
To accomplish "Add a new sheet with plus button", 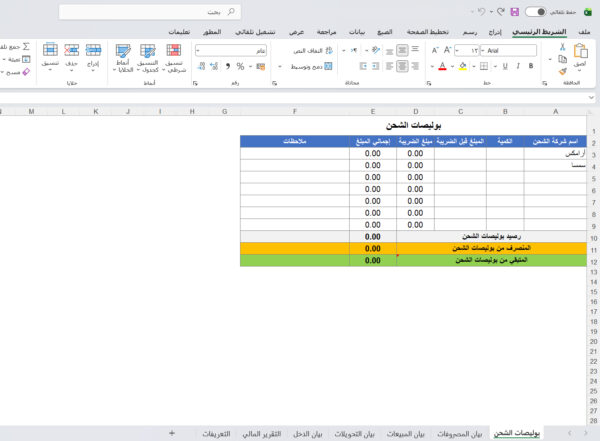I will [x=172, y=433].
